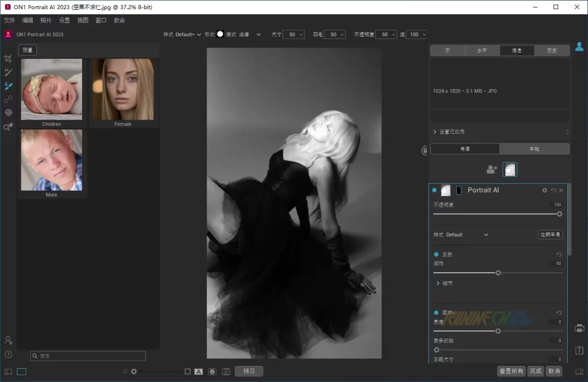The width and height of the screenshot is (588, 382).
Task: Expand the 设置已应用 section
Action: [x=435, y=132]
